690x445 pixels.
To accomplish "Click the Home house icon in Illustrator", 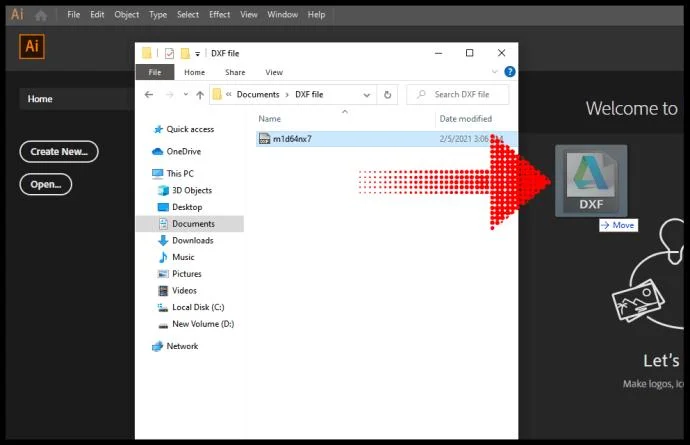I will (41, 16).
